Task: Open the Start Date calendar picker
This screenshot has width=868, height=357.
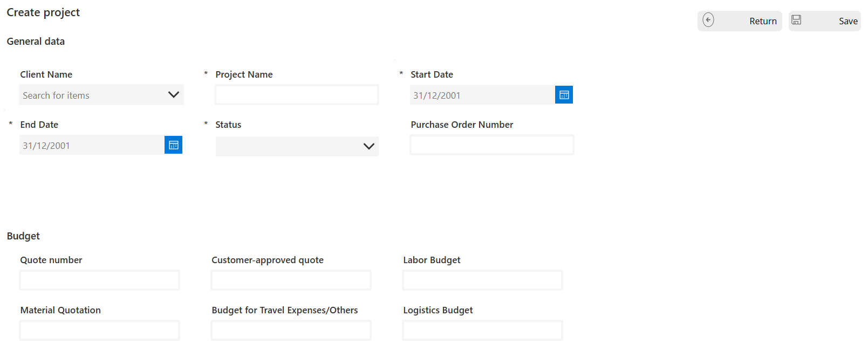Action: [x=564, y=95]
